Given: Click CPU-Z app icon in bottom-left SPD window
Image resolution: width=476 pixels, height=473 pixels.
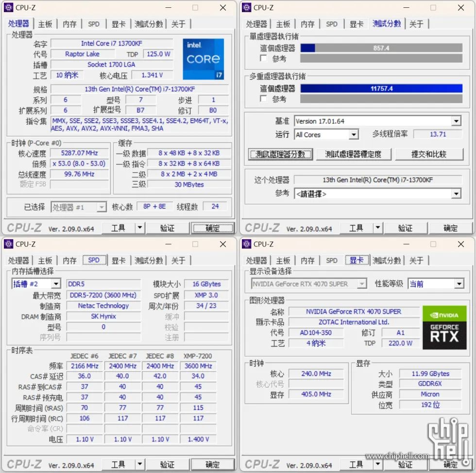Looking at the screenshot, I should (9, 244).
